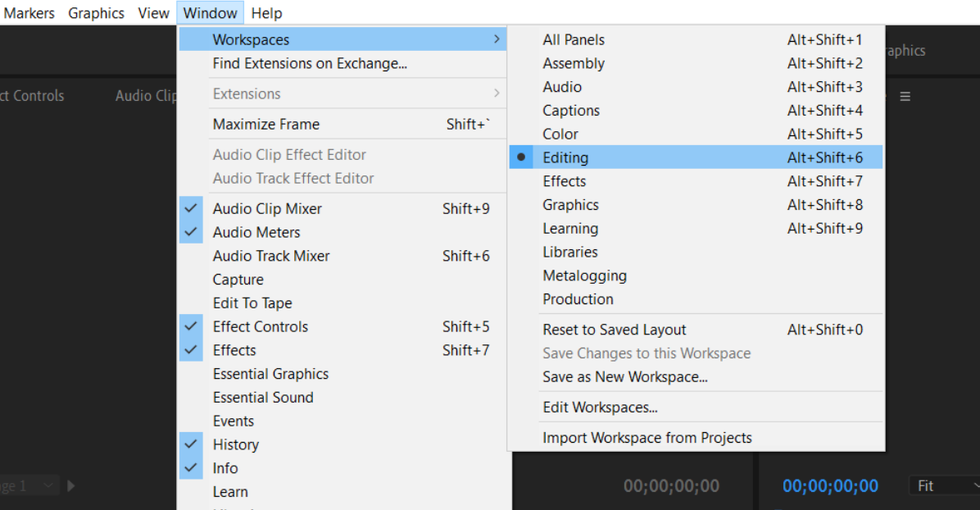Image resolution: width=980 pixels, height=510 pixels.
Task: Open the Help menu
Action: coord(266,13)
